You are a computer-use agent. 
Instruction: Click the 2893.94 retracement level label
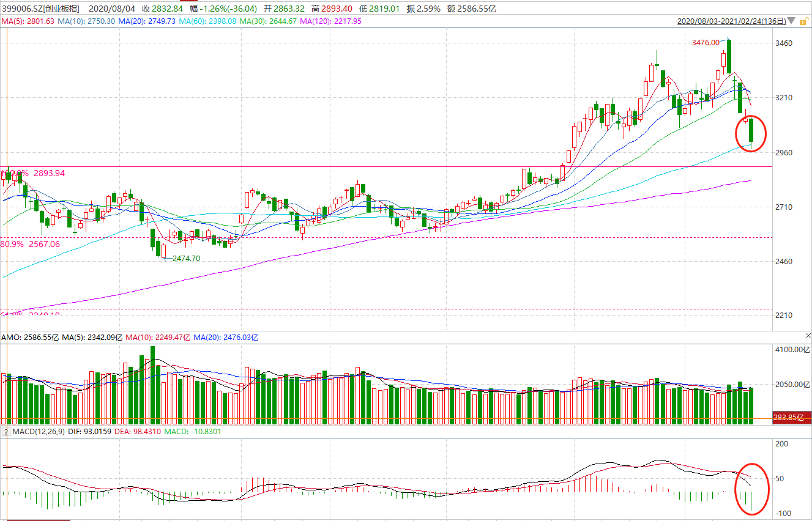pyautogui.click(x=48, y=173)
